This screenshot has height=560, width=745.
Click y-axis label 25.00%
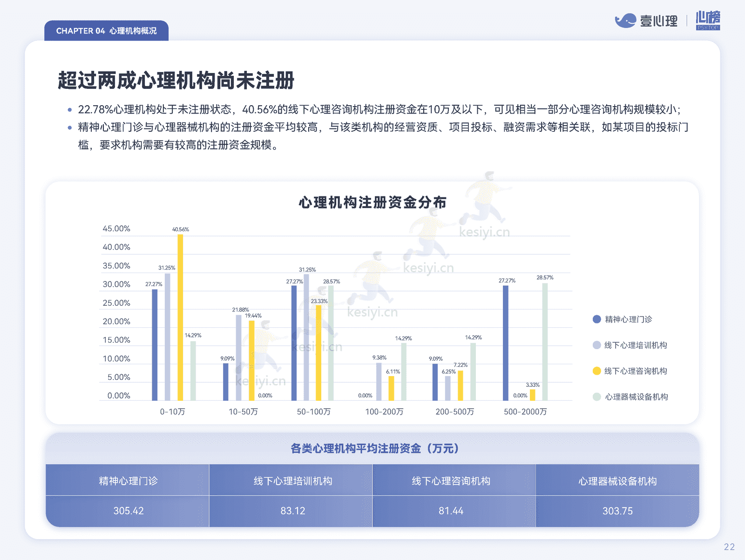pyautogui.click(x=116, y=303)
